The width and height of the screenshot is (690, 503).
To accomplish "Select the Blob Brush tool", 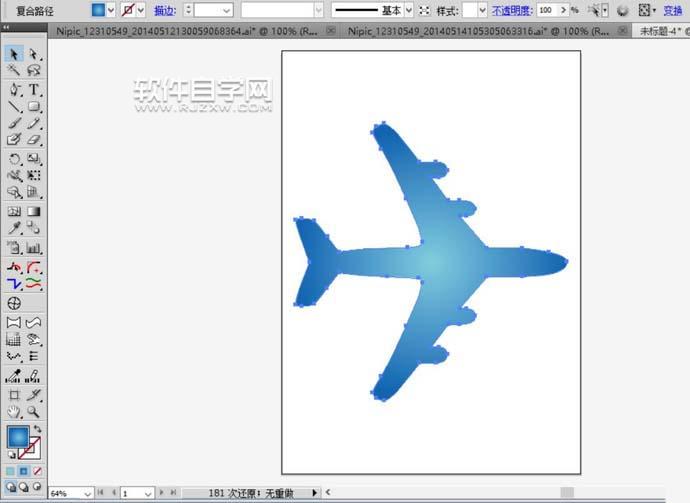I will click(14, 140).
